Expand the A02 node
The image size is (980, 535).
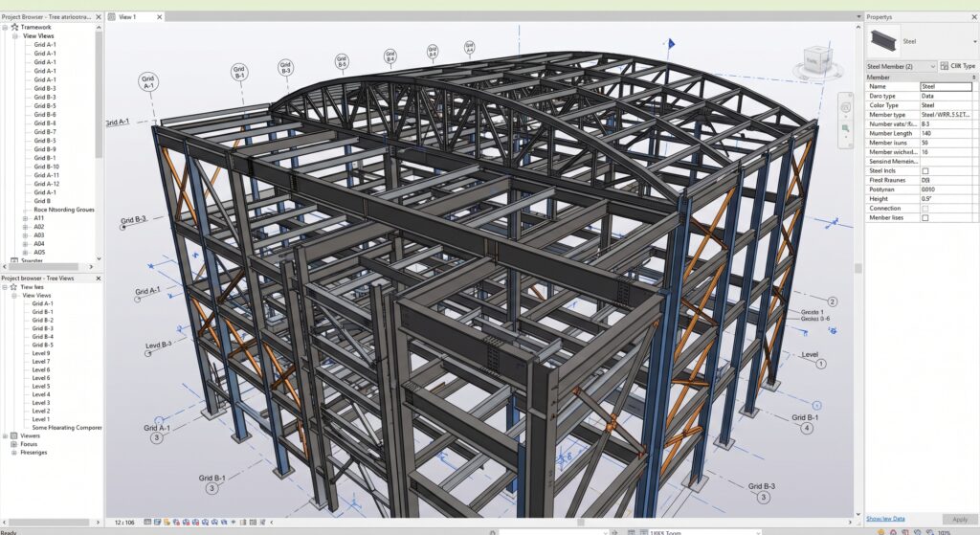(25, 227)
